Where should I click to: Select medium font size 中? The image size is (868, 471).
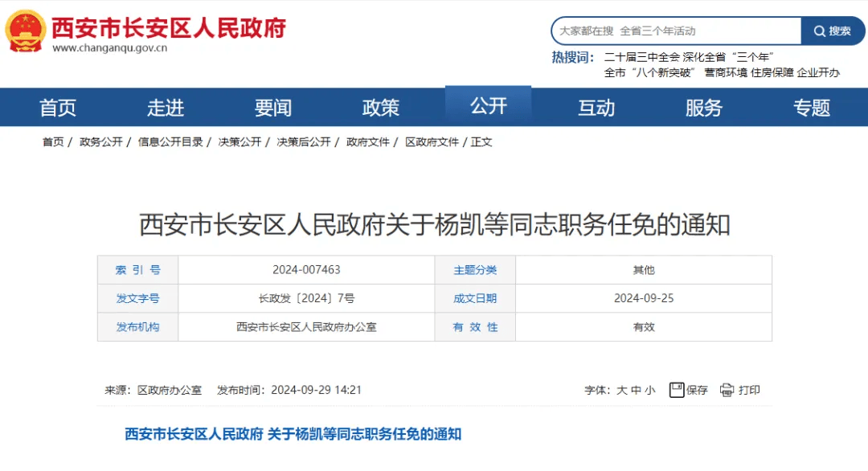(x=636, y=390)
